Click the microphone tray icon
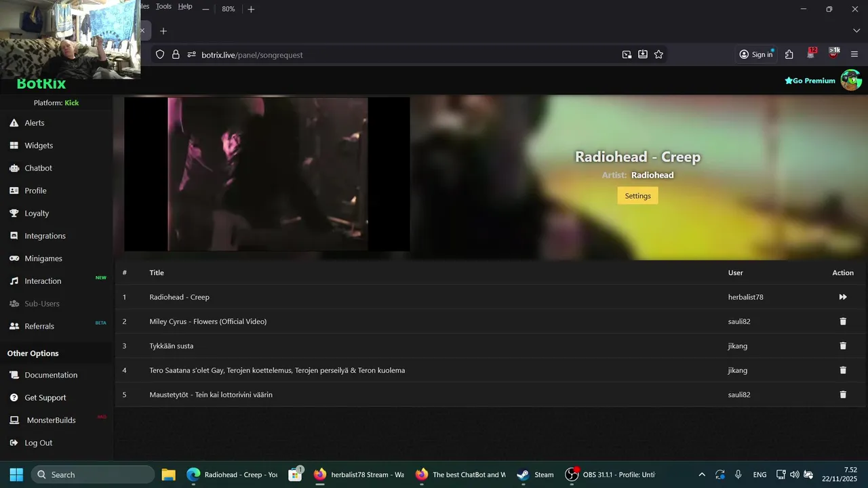The width and height of the screenshot is (868, 488). 738,474
